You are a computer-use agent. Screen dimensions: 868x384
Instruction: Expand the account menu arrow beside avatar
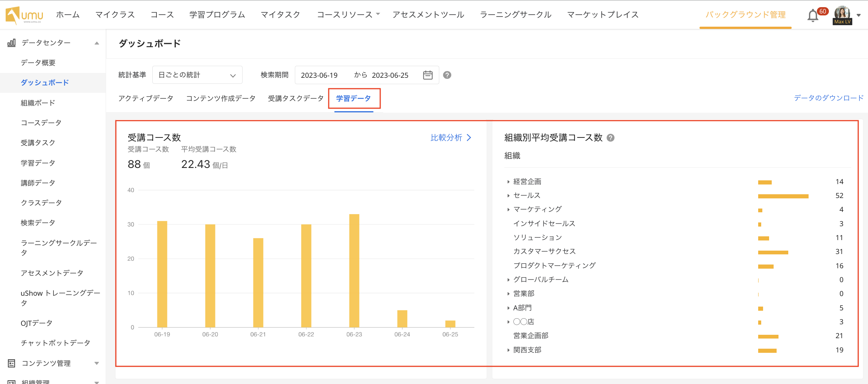(859, 15)
